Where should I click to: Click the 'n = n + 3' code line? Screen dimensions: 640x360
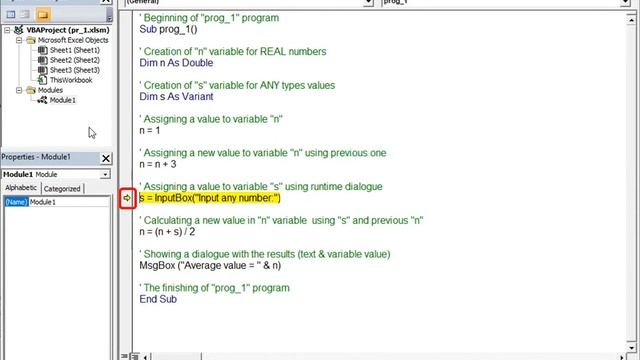[158, 164]
